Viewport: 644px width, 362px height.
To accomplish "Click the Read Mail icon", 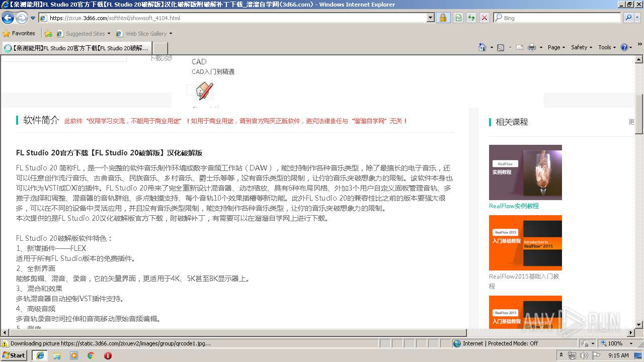I will (519, 47).
